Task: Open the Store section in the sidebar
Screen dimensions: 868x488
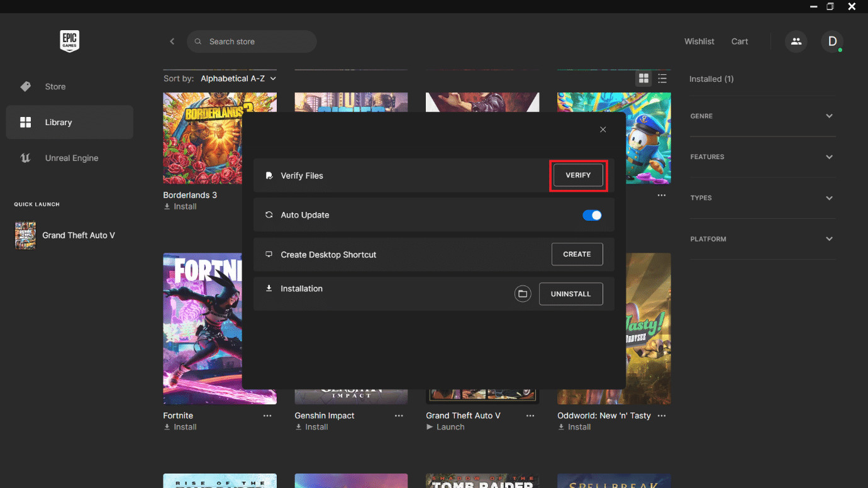Action: [x=55, y=86]
